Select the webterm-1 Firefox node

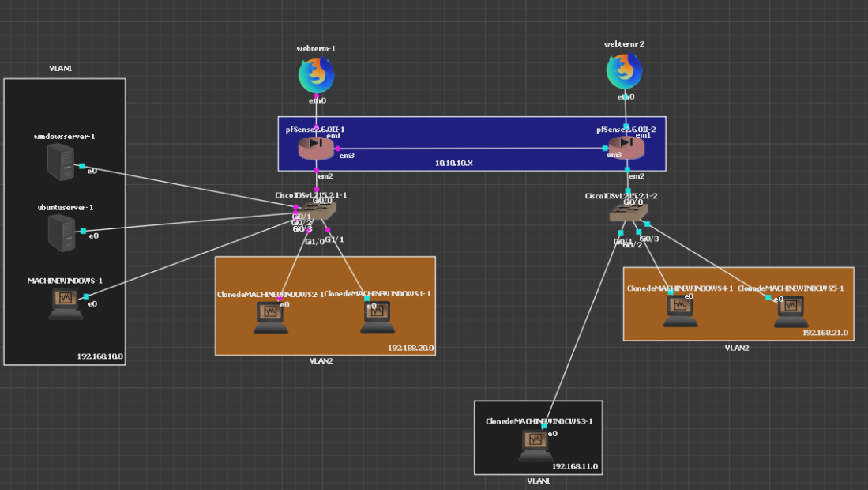click(x=316, y=76)
